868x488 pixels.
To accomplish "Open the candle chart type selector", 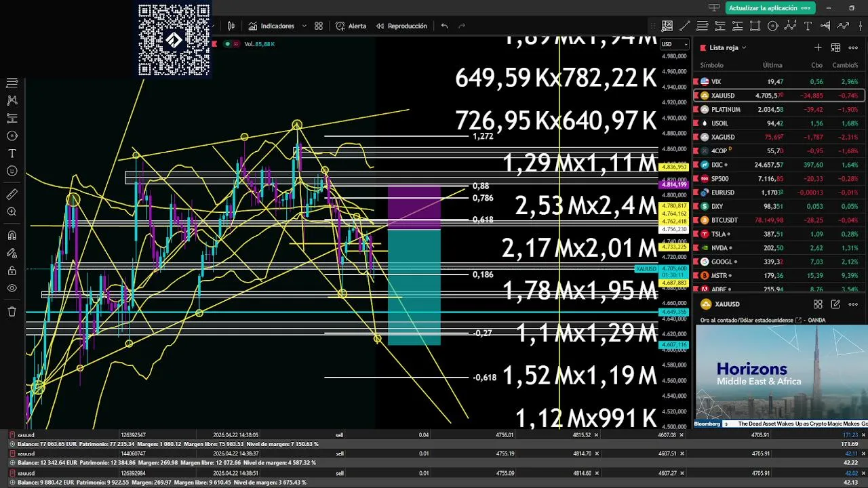I will click(231, 26).
